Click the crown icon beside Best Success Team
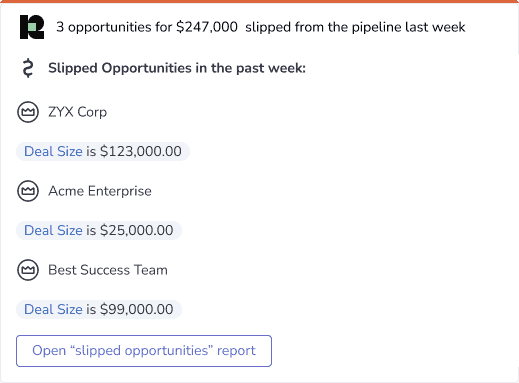Viewport: 519px width, 383px height. [x=28, y=270]
